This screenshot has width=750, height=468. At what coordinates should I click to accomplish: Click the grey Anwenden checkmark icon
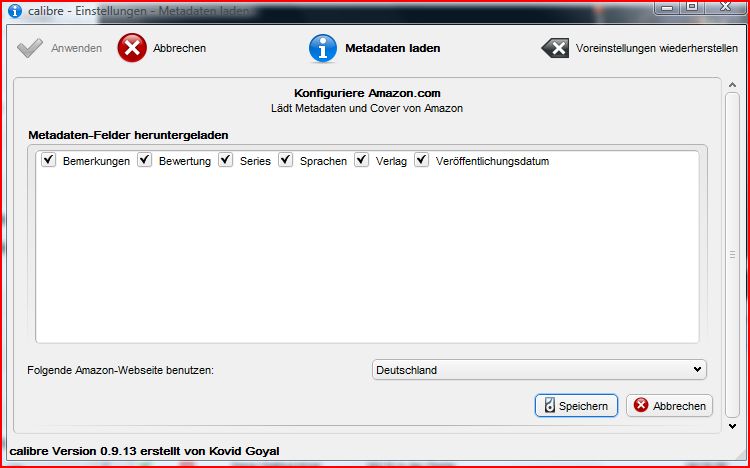click(x=30, y=48)
